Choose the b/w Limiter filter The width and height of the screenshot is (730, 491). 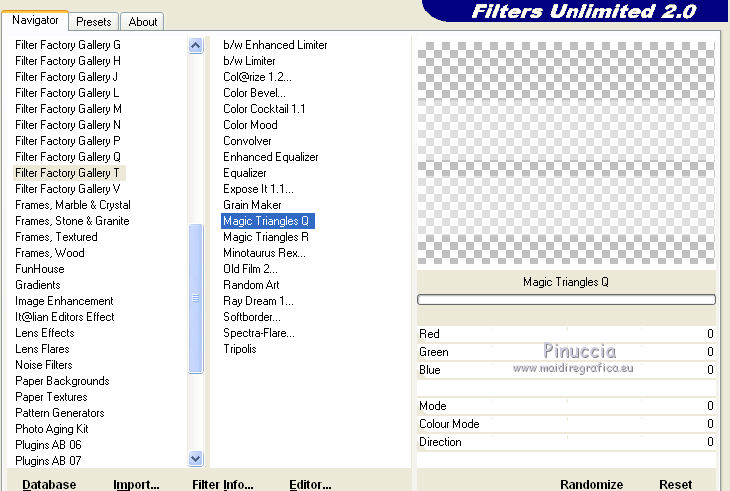[249, 61]
